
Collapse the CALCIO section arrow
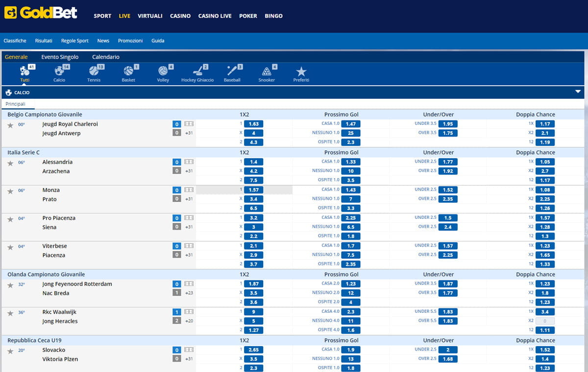click(578, 92)
